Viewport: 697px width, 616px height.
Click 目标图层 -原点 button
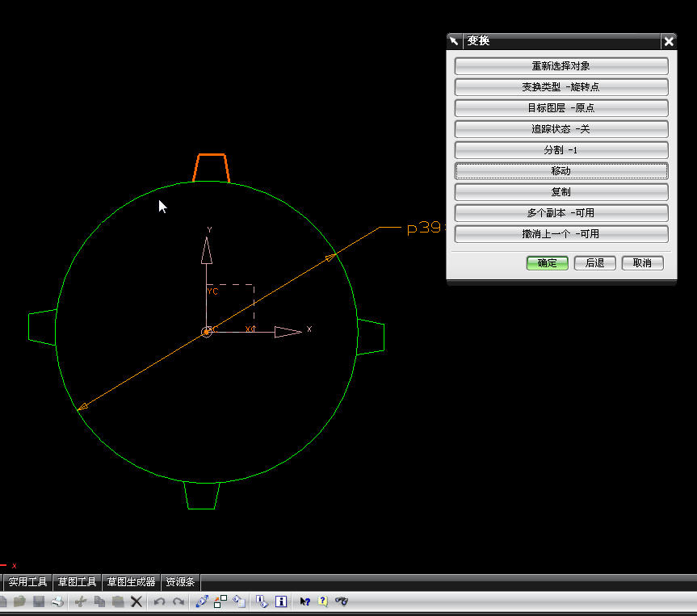(x=561, y=108)
